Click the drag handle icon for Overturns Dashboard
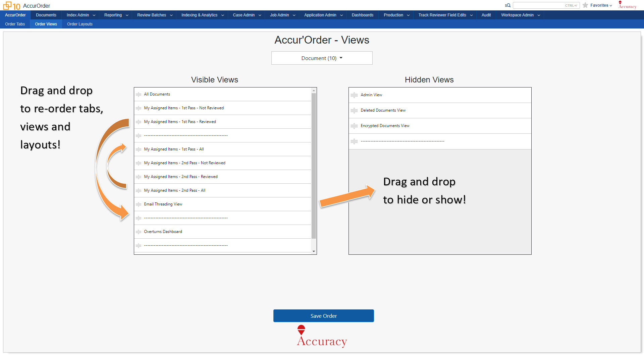The height and width of the screenshot is (362, 644). pyautogui.click(x=139, y=232)
